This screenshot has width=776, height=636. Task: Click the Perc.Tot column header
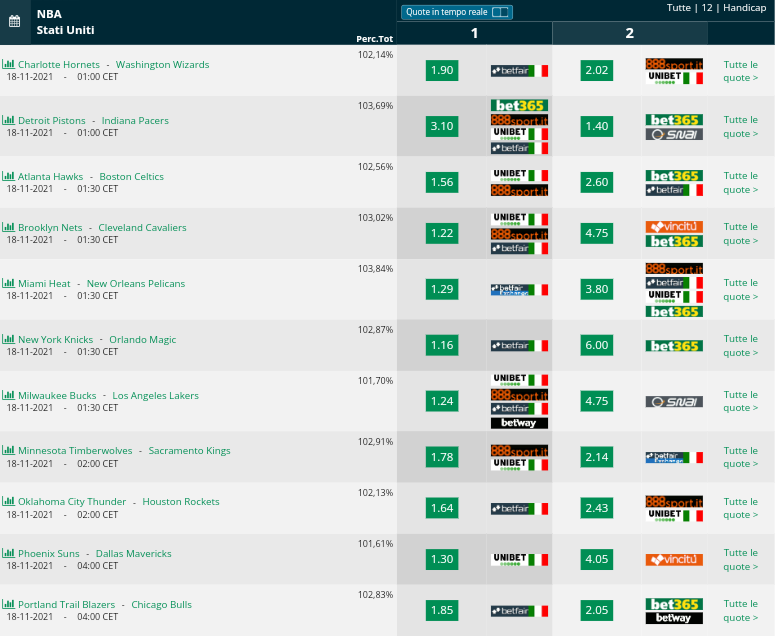click(x=374, y=39)
